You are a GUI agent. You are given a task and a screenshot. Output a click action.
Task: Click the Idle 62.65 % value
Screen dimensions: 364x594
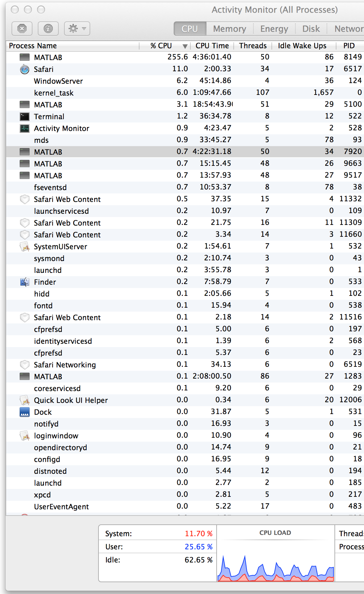tap(199, 560)
